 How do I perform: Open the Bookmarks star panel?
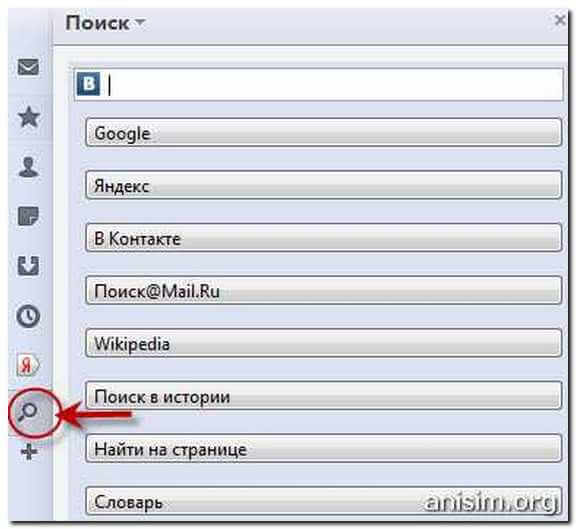tap(29, 117)
